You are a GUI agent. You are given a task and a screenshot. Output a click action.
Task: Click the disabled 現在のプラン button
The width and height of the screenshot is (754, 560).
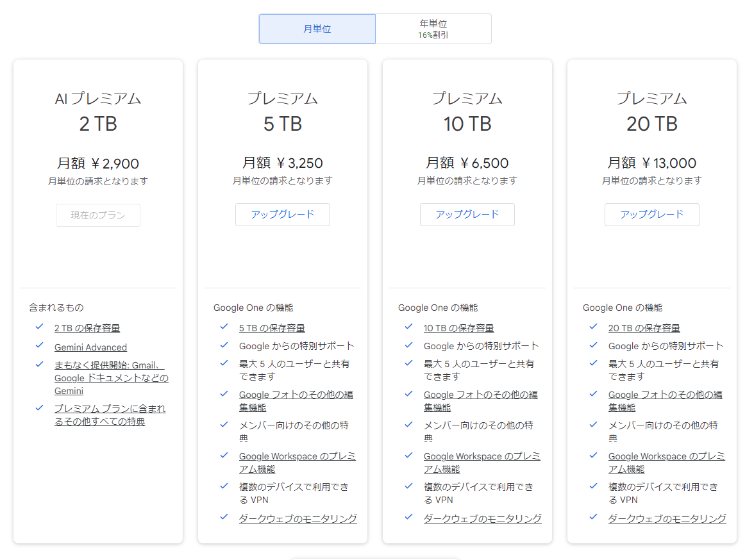coord(98,215)
